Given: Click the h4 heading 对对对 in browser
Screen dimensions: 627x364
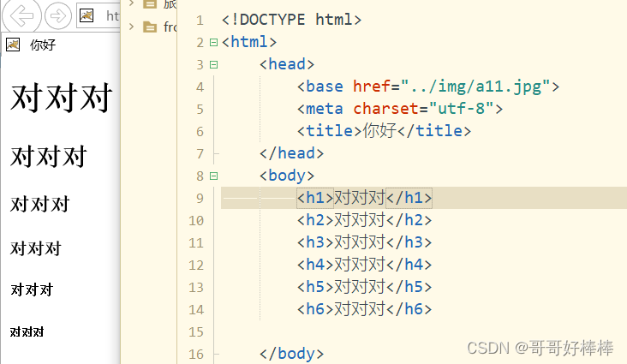Looking at the screenshot, I should [x=36, y=248].
